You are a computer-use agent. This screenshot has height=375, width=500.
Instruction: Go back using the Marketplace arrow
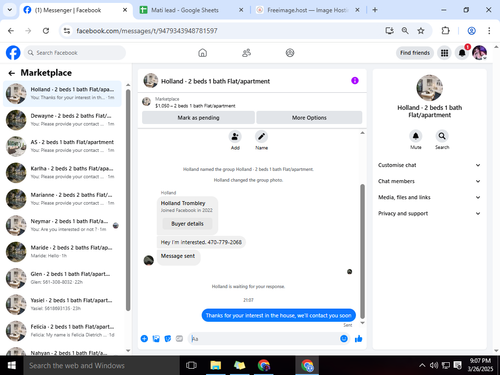click(x=12, y=73)
